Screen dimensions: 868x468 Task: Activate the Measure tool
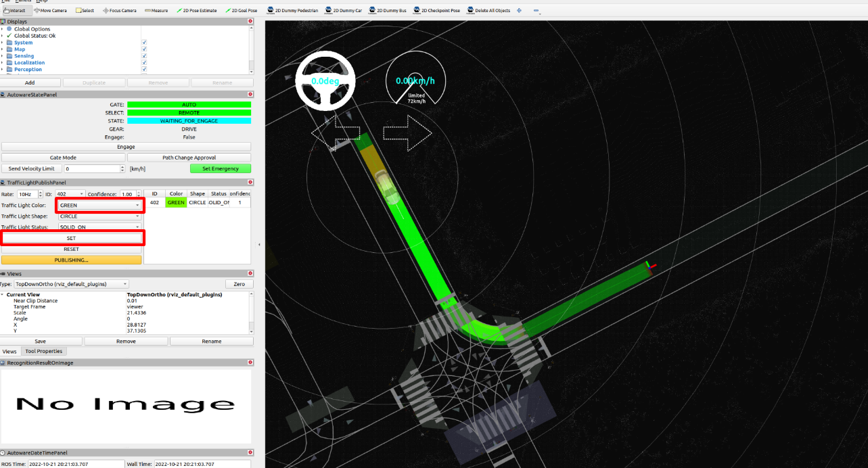click(156, 11)
